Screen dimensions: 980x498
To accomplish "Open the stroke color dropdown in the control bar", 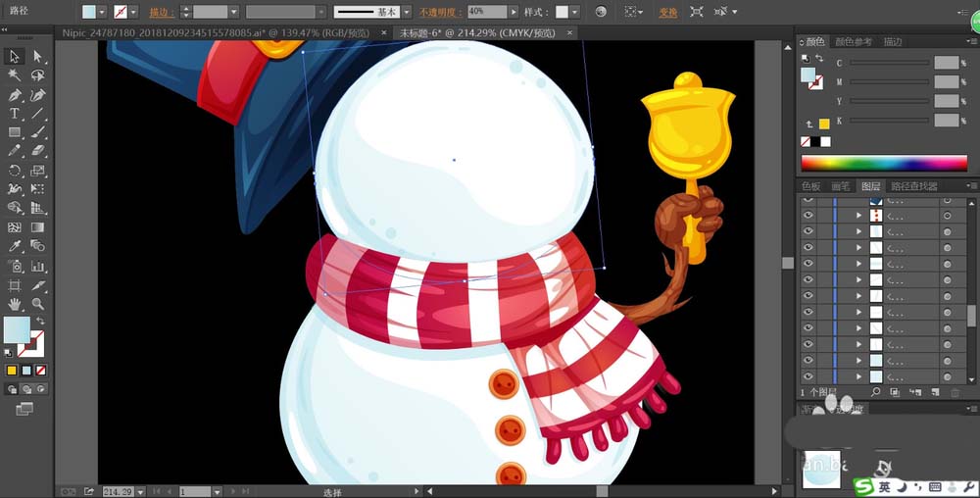I will pos(133,12).
